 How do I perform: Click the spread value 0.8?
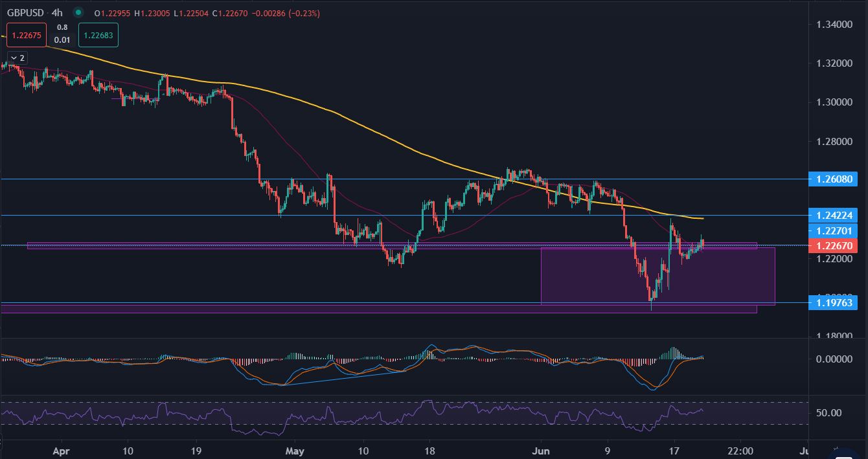(62, 26)
